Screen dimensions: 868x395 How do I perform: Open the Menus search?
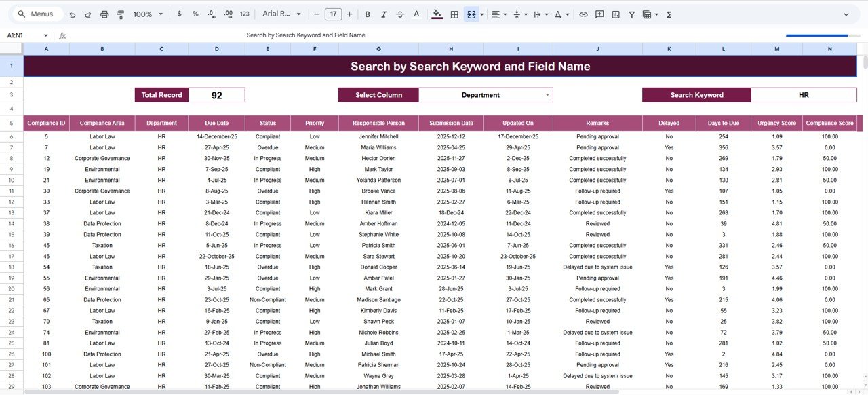pos(36,14)
